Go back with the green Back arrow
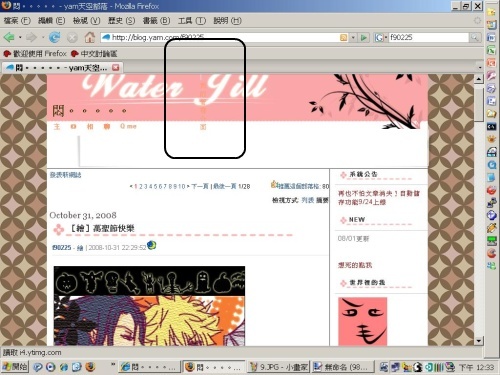Screen dimensions: 500x375 click(9, 37)
